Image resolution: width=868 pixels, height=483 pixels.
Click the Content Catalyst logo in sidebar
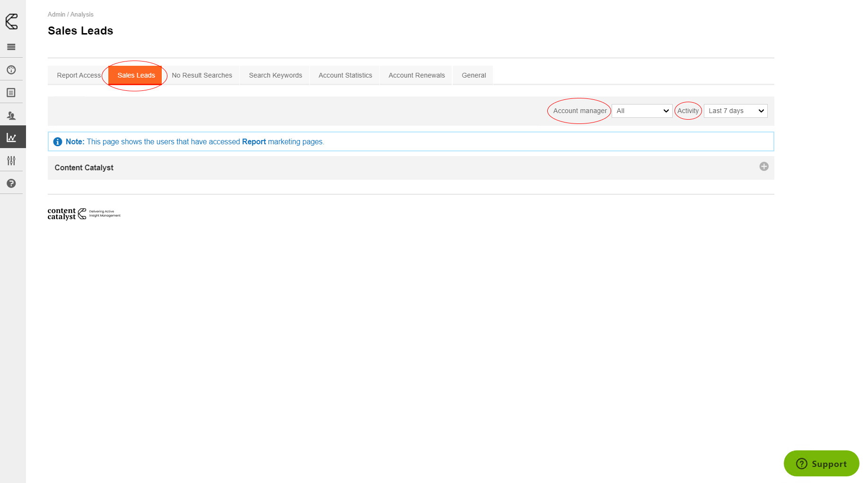pos(12,21)
